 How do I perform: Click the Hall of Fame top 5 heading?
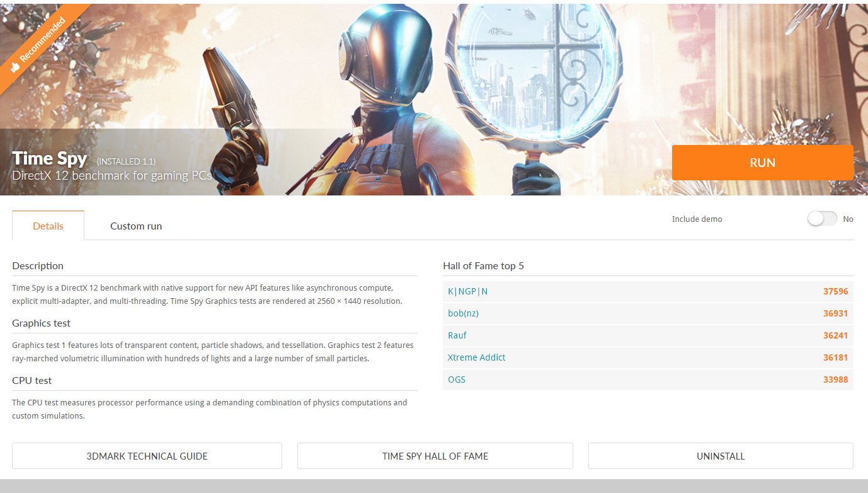click(484, 266)
